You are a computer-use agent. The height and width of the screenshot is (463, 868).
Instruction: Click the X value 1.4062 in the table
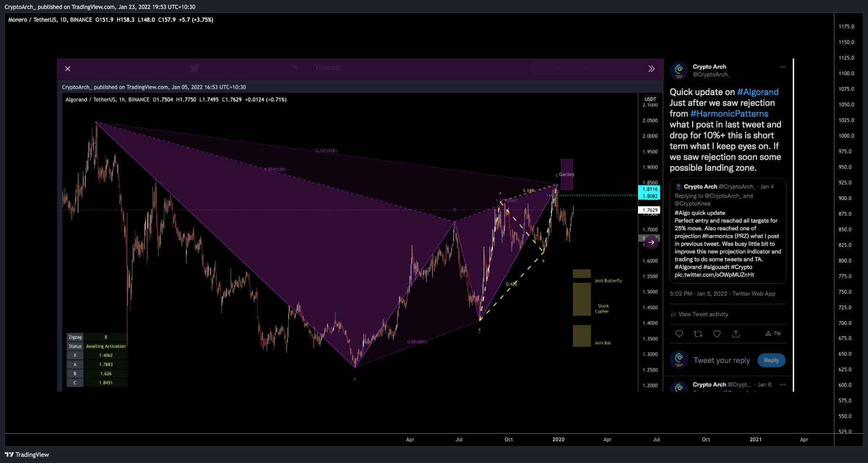[106, 355]
